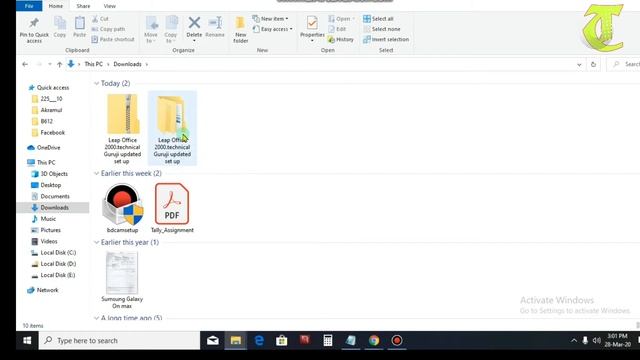Screen dimensions: 640x360
Task: Click Copy path in the Clipboard group
Action: coord(108,29)
